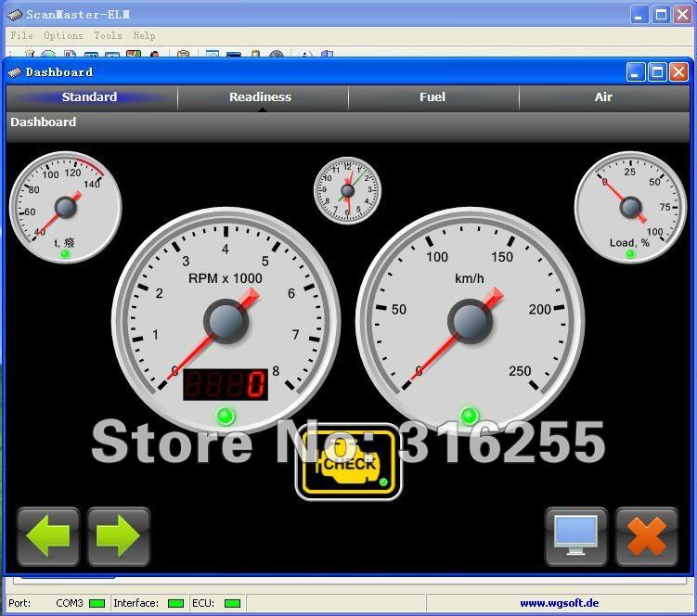Click the red digital RPM readout
The height and width of the screenshot is (616, 697).
[226, 384]
